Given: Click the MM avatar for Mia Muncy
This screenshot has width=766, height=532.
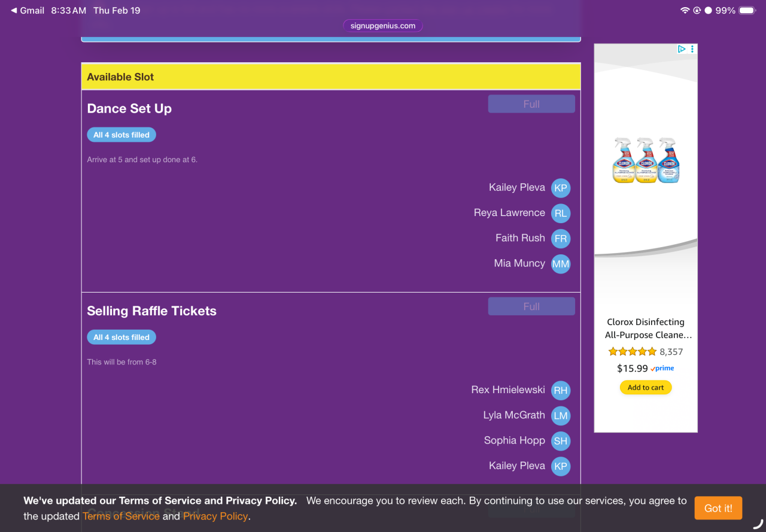Looking at the screenshot, I should (x=561, y=264).
